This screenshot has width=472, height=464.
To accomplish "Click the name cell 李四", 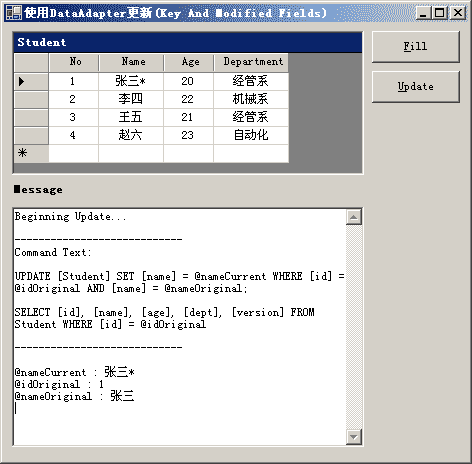I will pyautogui.click(x=131, y=99).
